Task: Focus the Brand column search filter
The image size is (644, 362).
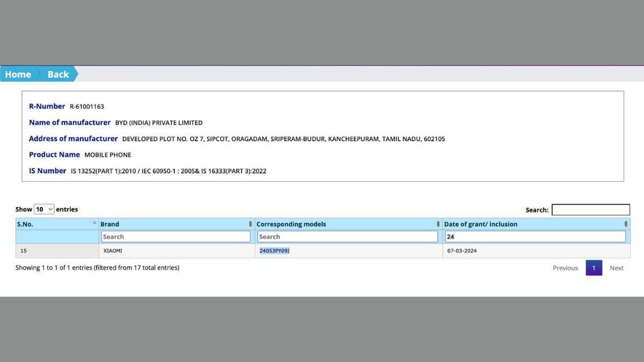Action: pos(176,237)
